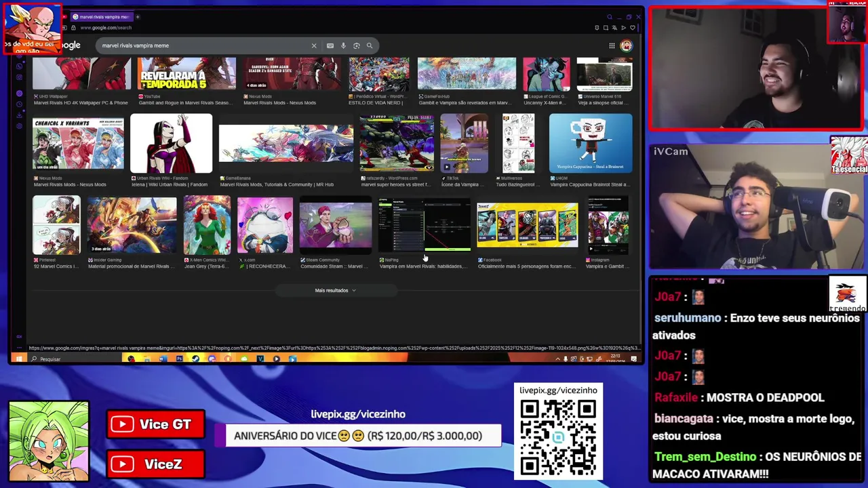
Task: Open Periódico Virtual Estilo de Vida Nerd image
Action: [379, 74]
